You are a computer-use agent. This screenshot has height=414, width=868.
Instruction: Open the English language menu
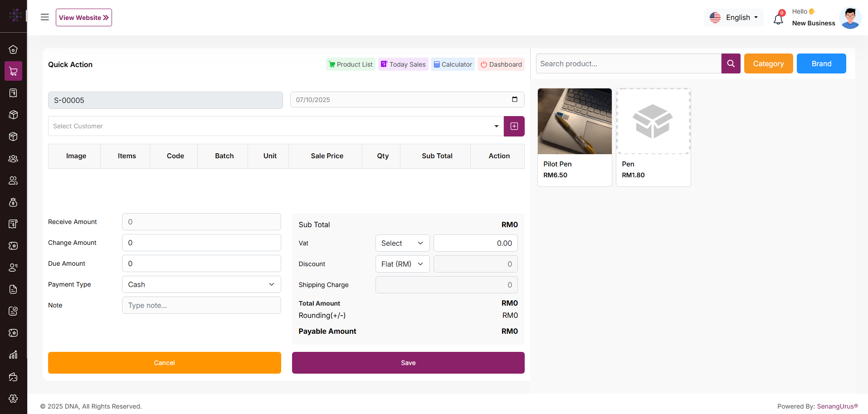[733, 17]
